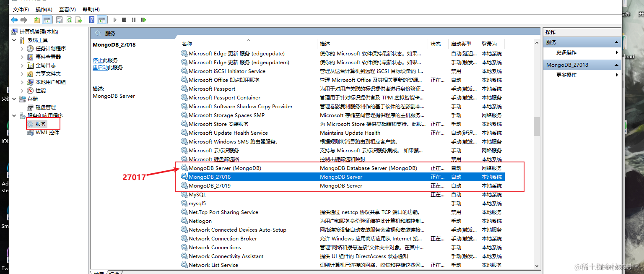Collapse the 服务 section in actions pane
The width and height of the screenshot is (644, 274).
tap(616, 42)
